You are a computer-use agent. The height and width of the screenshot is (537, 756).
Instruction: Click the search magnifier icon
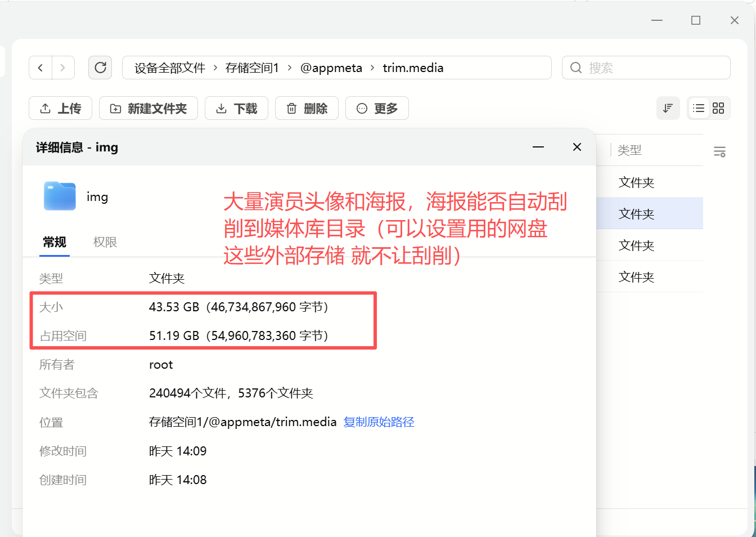click(x=576, y=68)
